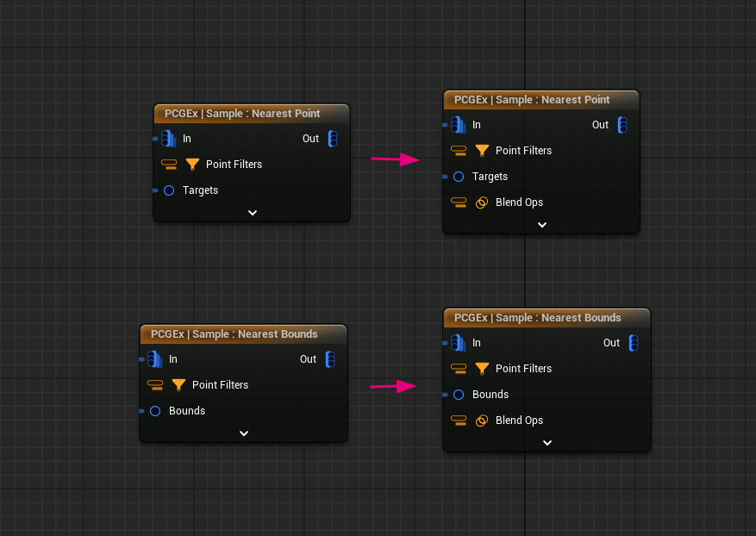The image size is (756, 536).
Task: Click funnel icon on Nearest Point node with Blend Ops
Action: pos(482,151)
